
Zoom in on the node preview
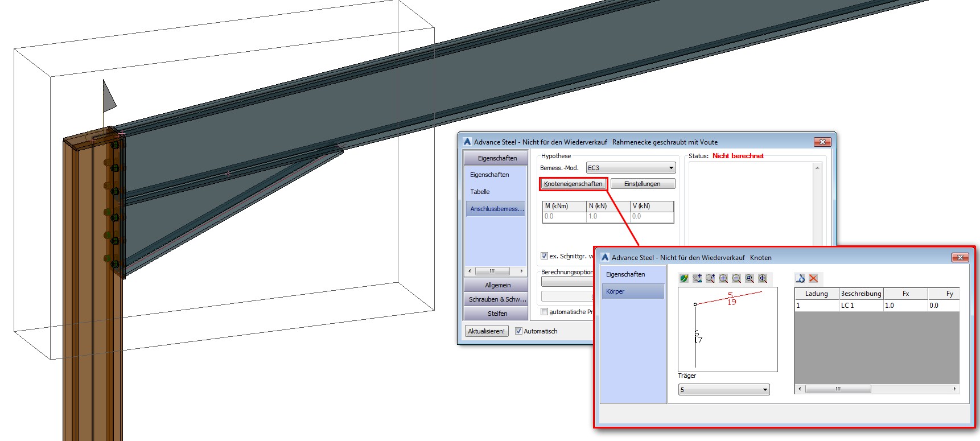pos(723,278)
